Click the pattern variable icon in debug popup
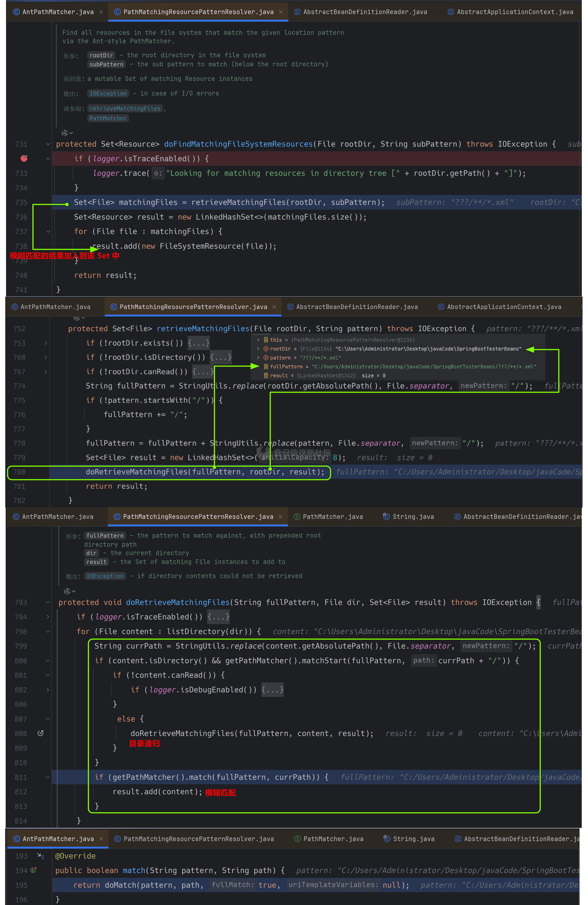588x905 pixels. 266,357
